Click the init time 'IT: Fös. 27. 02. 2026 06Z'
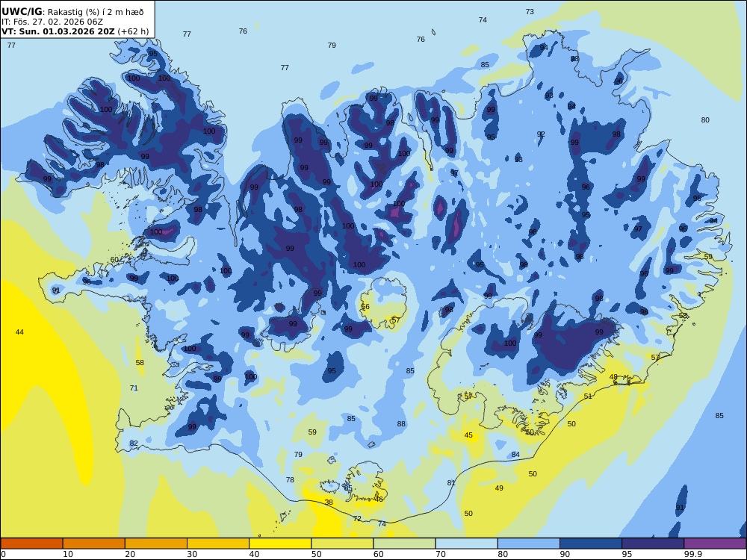The image size is (747, 560). click(52, 22)
